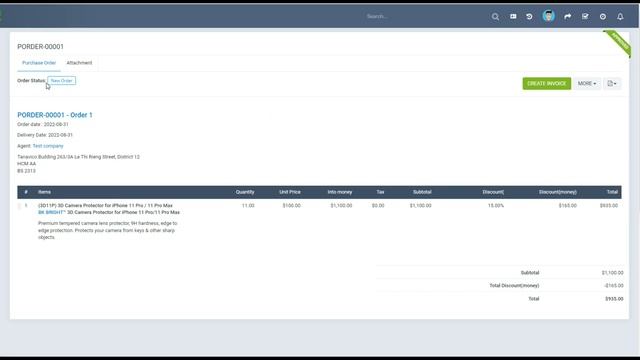
Task: Open the Test company agent link
Action: [48, 146]
